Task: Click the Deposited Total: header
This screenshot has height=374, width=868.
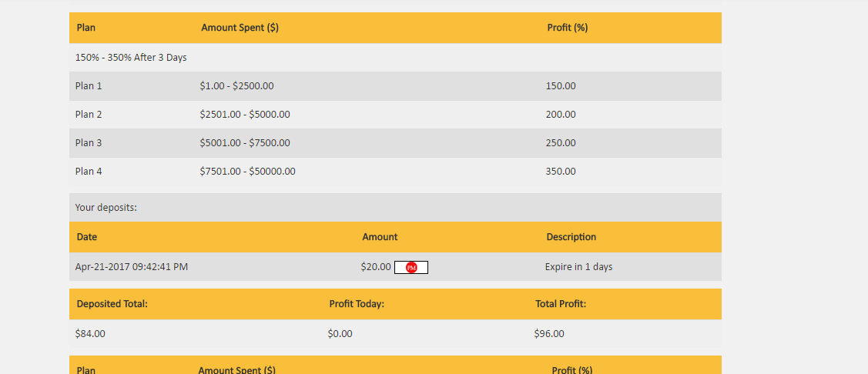Action: [x=112, y=304]
